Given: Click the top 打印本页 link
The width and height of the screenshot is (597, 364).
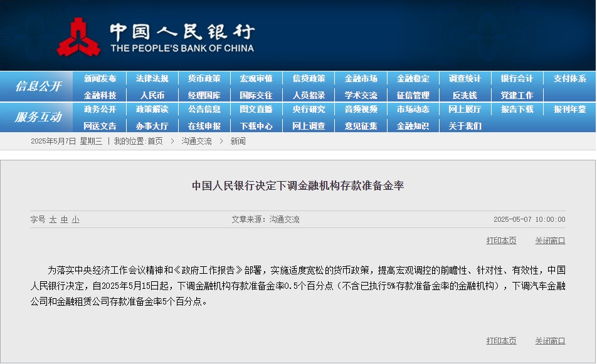Looking at the screenshot, I should pos(501,241).
